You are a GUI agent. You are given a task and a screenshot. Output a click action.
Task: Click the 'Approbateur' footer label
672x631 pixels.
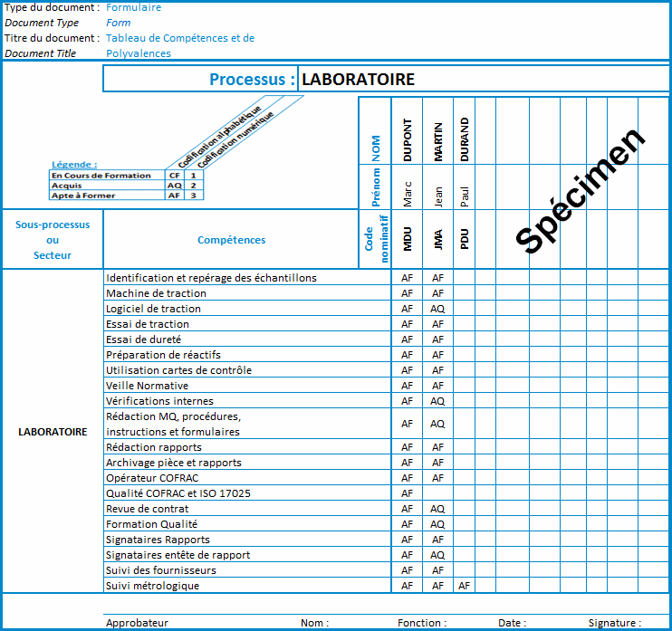[x=137, y=623]
